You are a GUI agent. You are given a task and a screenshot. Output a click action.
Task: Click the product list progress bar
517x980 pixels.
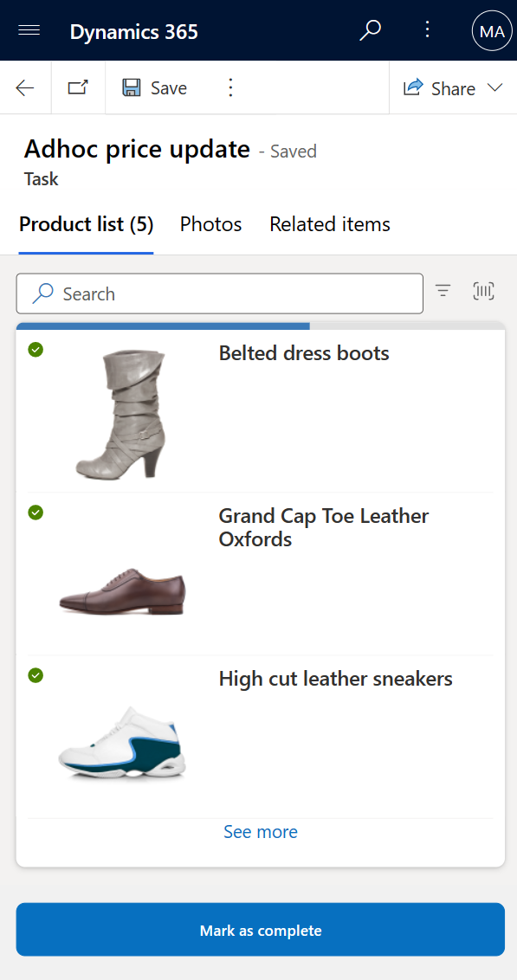point(260,326)
